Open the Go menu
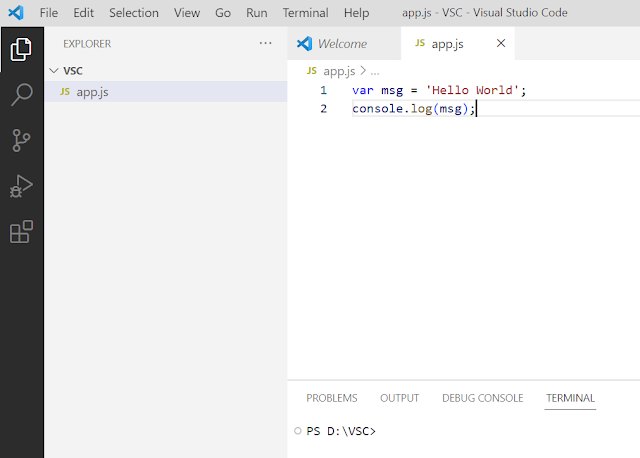640x458 pixels. tap(223, 13)
